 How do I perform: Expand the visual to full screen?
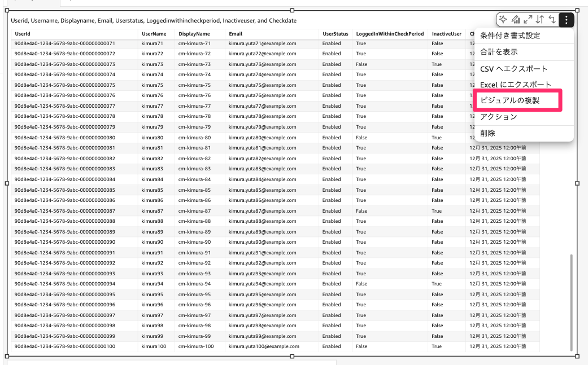point(529,19)
